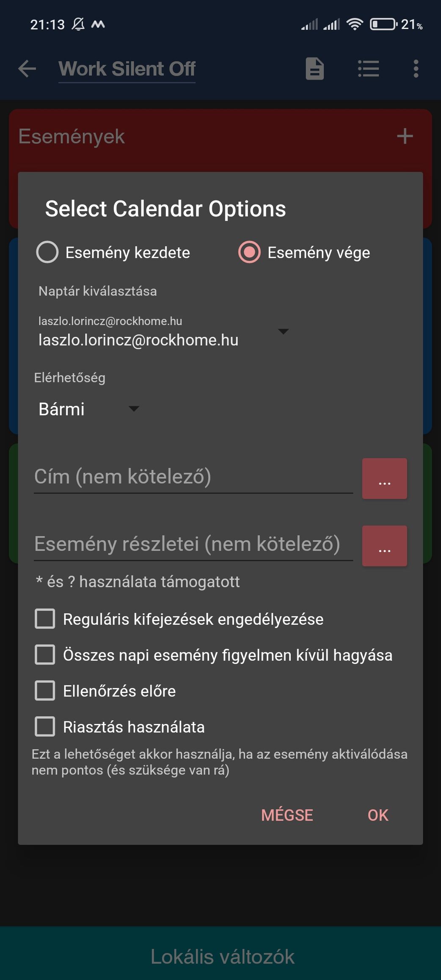Enable Reguláris kifejezések engedélyezése checkbox
The width and height of the screenshot is (441, 980).
pyautogui.click(x=45, y=619)
